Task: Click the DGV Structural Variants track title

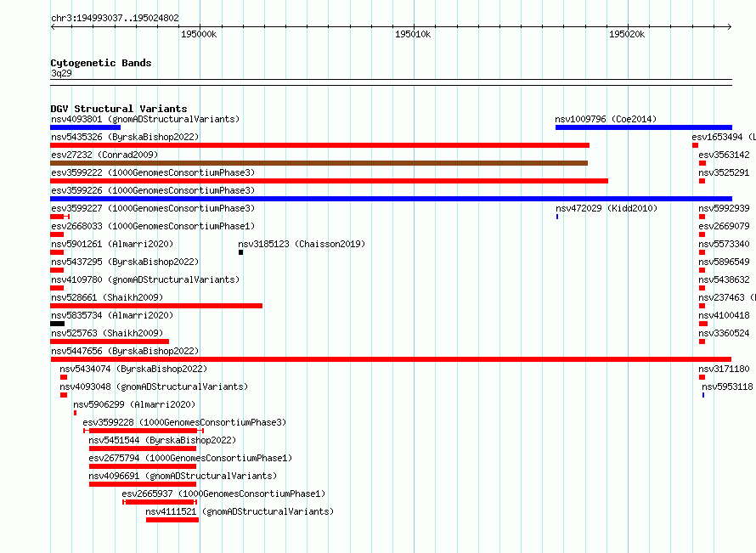Action: [x=119, y=109]
